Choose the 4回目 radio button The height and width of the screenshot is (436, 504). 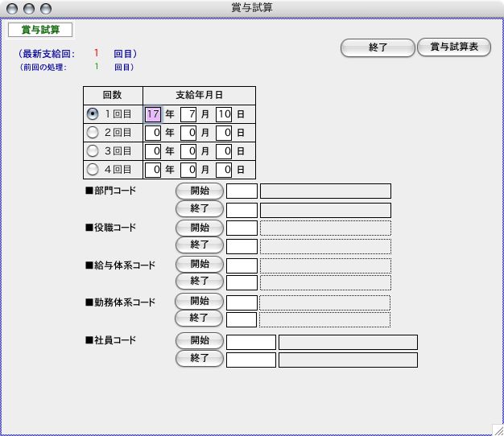point(93,169)
